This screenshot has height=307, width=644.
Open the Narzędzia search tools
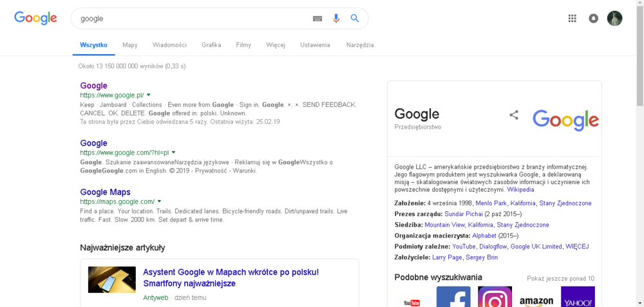(x=360, y=45)
